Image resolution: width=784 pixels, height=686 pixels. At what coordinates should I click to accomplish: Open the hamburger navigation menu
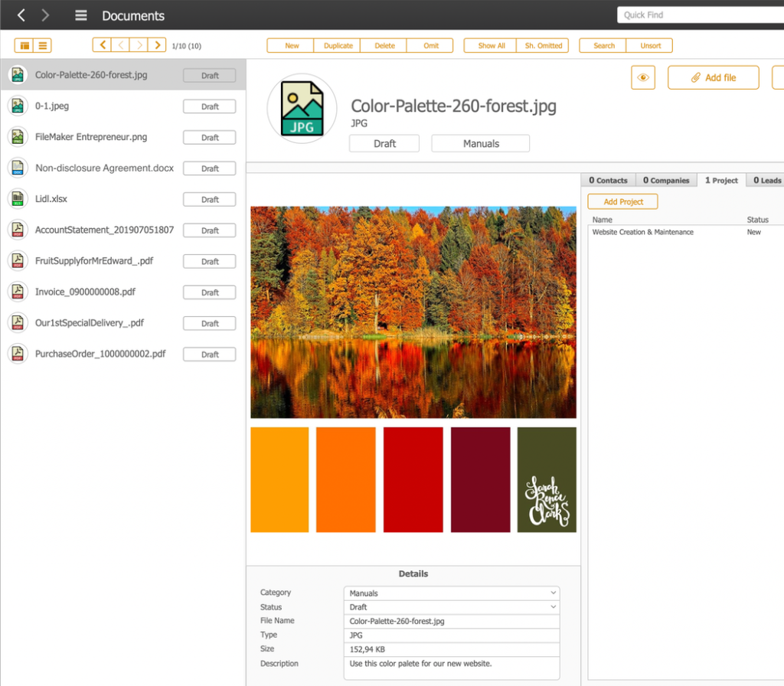(80, 15)
